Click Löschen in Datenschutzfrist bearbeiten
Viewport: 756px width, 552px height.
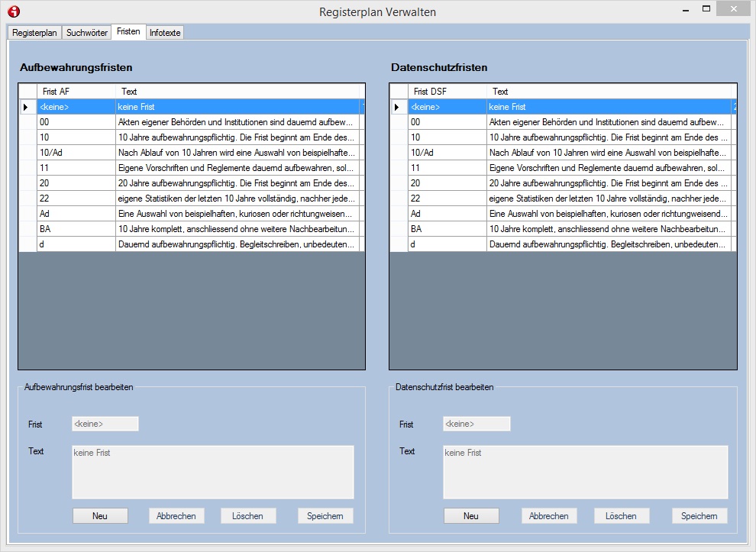pyautogui.click(x=622, y=516)
